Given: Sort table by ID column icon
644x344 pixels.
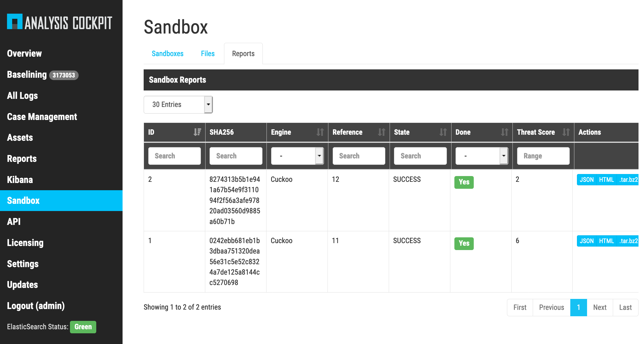Looking at the screenshot, I should point(197,132).
